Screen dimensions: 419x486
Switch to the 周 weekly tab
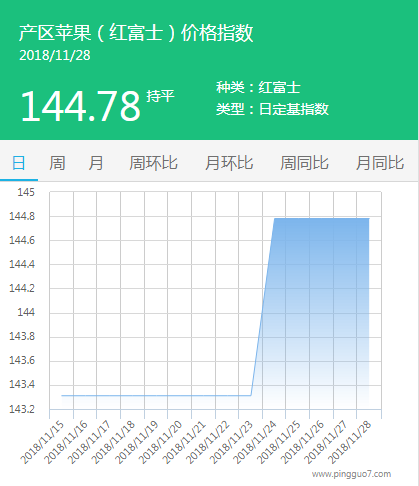(x=57, y=163)
